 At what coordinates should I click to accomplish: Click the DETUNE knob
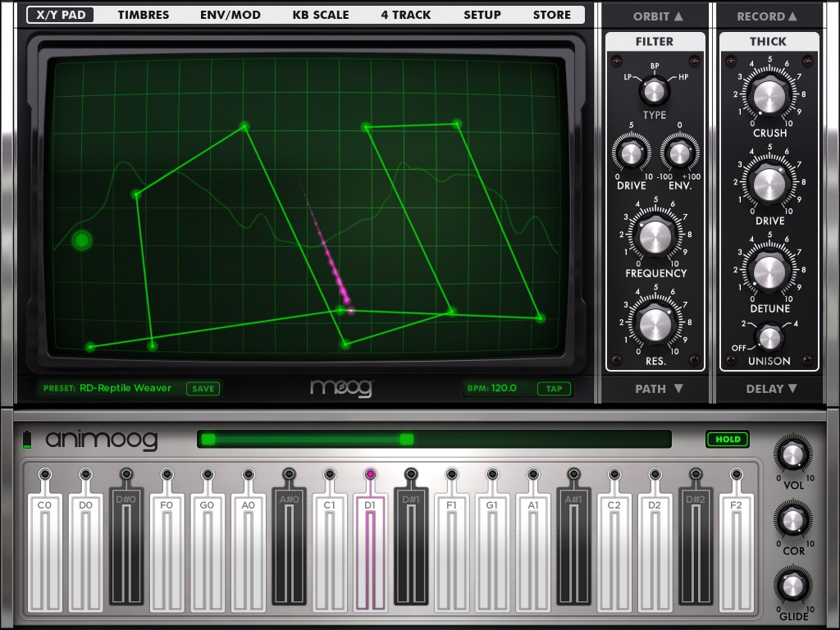point(769,272)
